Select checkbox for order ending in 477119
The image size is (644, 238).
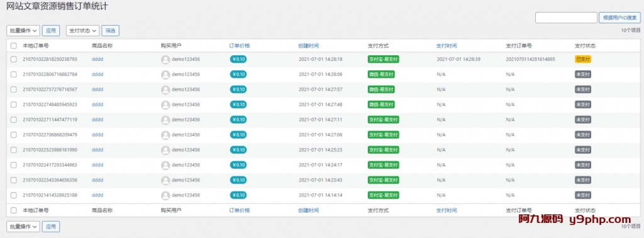point(14,120)
